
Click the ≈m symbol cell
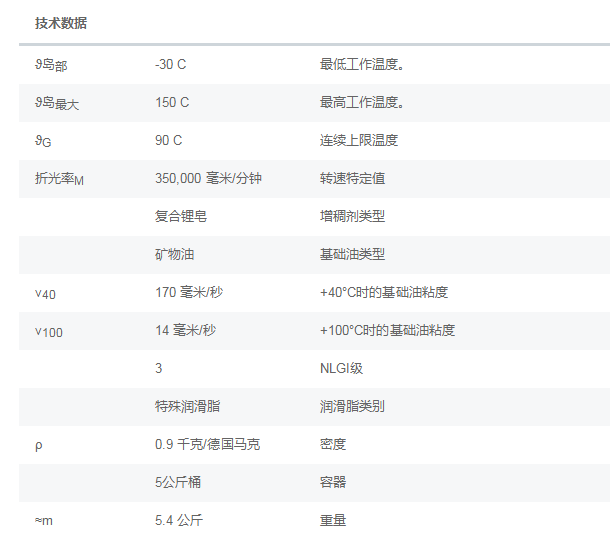coord(44,521)
